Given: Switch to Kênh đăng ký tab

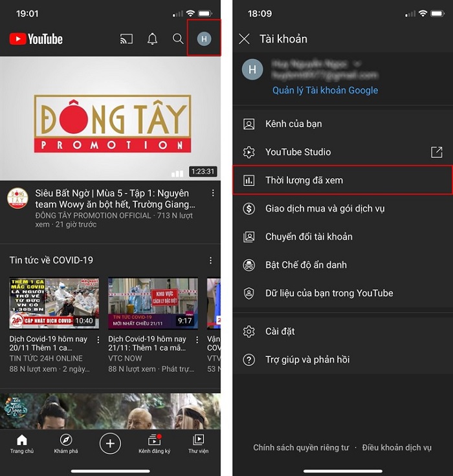Looking at the screenshot, I should 154,444.
